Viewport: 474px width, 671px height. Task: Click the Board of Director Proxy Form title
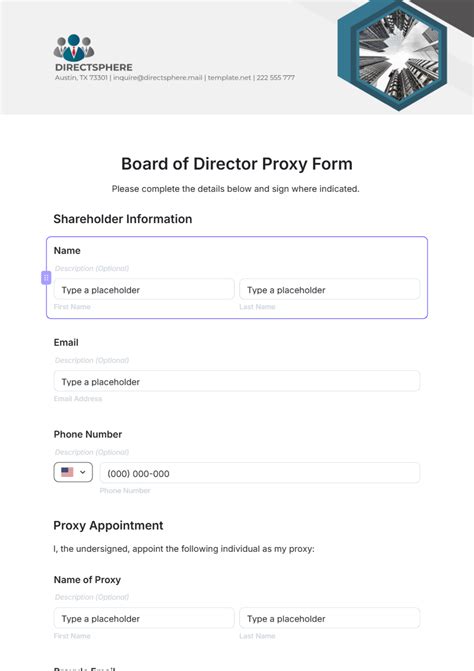click(x=237, y=164)
